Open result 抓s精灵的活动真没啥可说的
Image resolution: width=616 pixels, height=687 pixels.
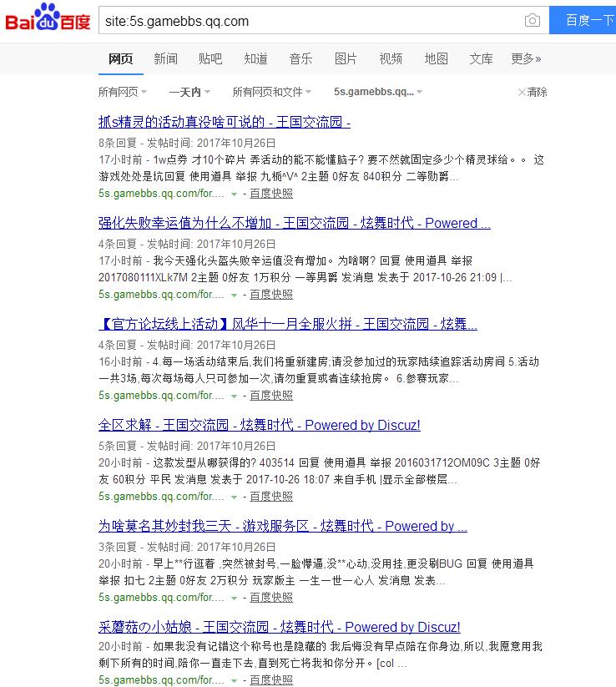(x=225, y=122)
